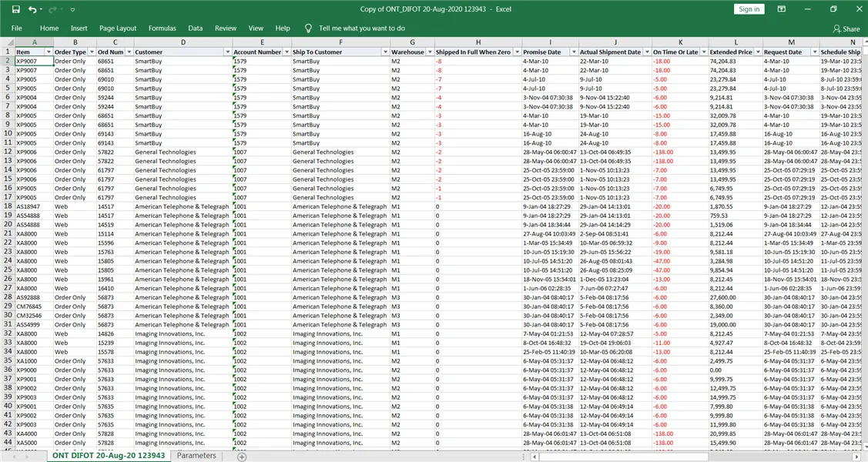Select row 18 header
The width and height of the screenshot is (868, 462).
pos(8,206)
